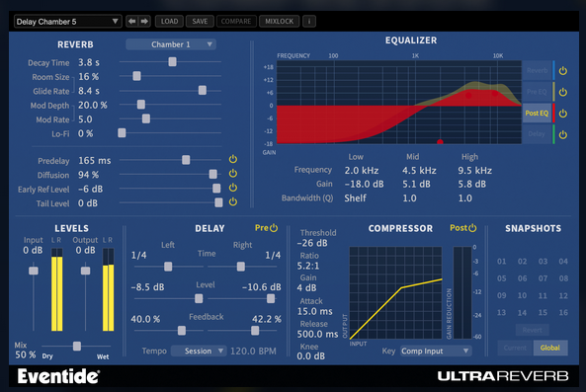Click the SAVE button
The image size is (586, 392).
(x=200, y=22)
